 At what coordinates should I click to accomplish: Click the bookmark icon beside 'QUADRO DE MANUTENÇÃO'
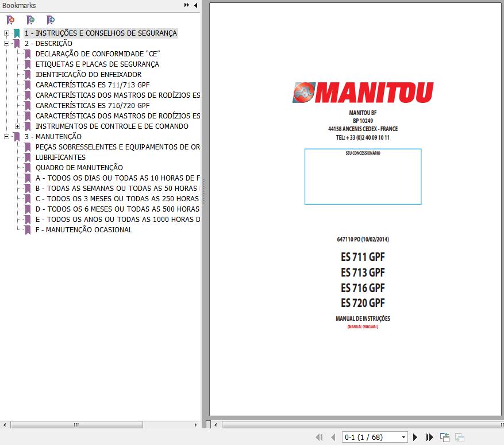point(28,168)
